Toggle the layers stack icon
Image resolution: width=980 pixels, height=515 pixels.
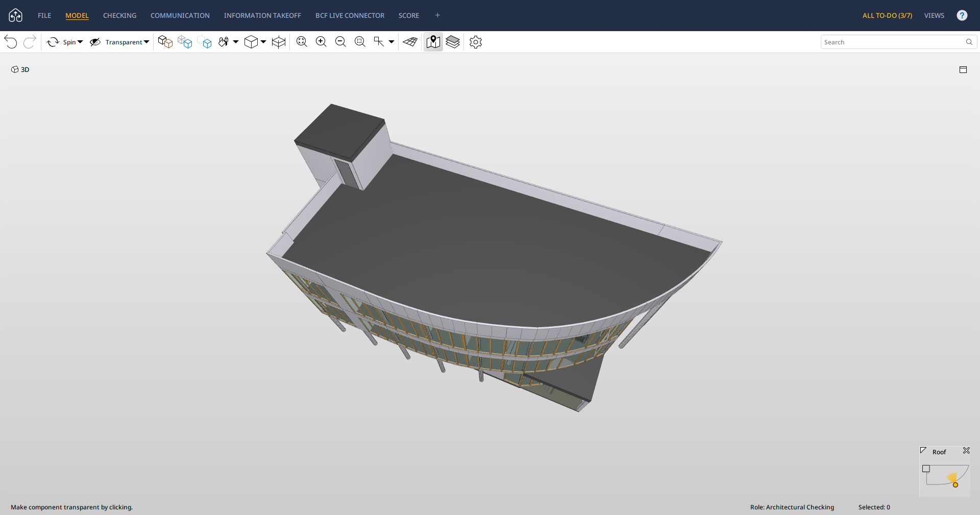click(453, 42)
